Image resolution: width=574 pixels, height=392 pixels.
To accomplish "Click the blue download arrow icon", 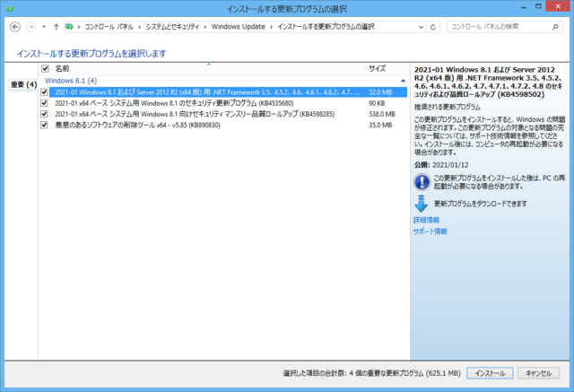I will tap(422, 204).
